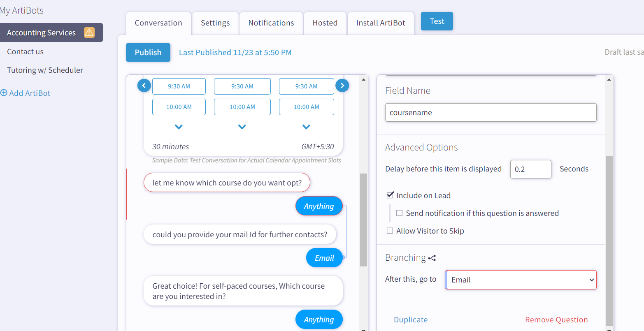Viewport: 644px width, 331px height.
Task: Go to previous calendar days with left arrow
Action: [144, 86]
